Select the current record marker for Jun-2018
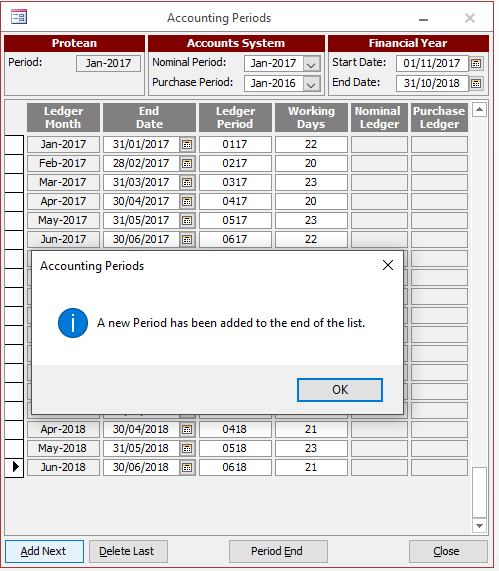The height and width of the screenshot is (571, 499). (x=14, y=467)
